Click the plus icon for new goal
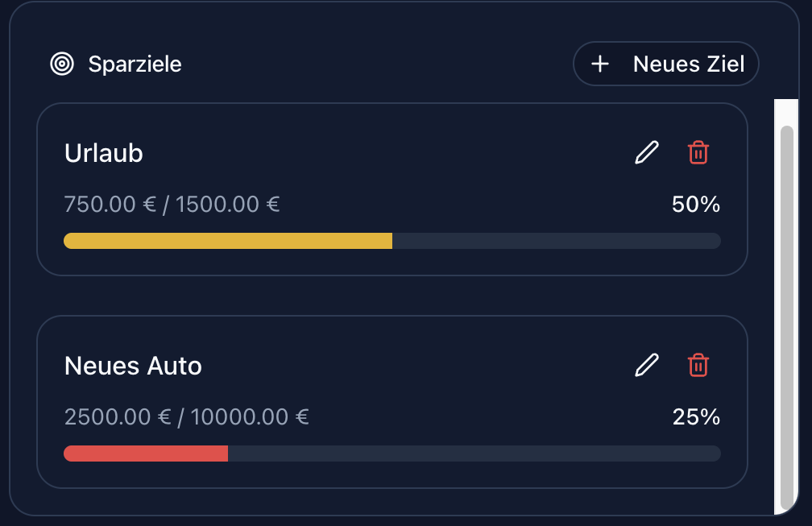The height and width of the screenshot is (526, 812). [x=599, y=64]
